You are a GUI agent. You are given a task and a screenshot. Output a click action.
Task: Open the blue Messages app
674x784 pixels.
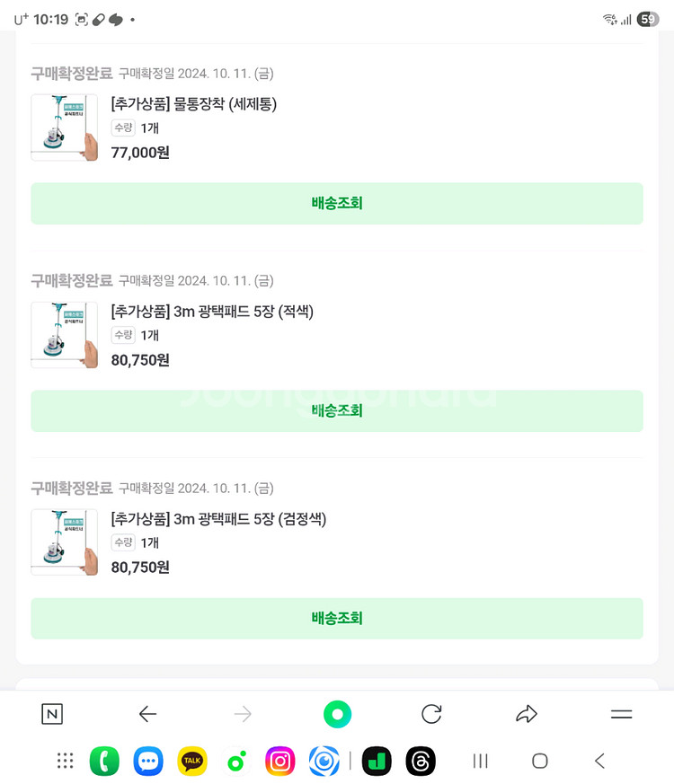coord(148,762)
